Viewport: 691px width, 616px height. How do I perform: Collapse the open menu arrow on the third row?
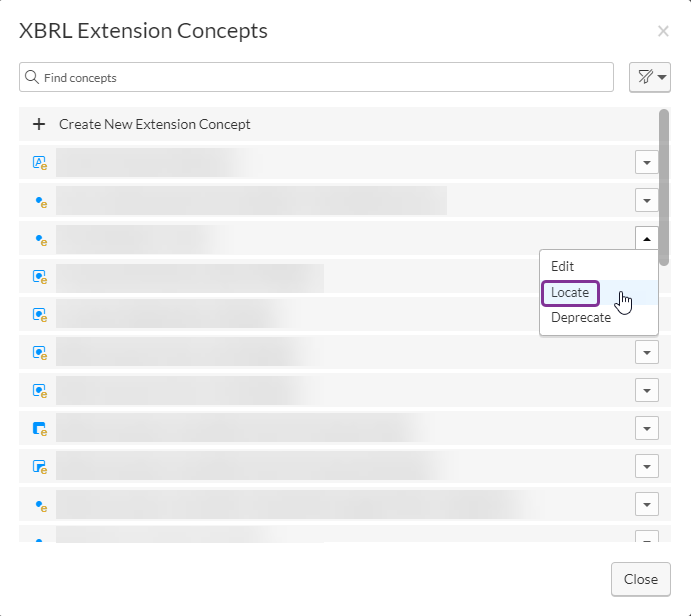(647, 238)
